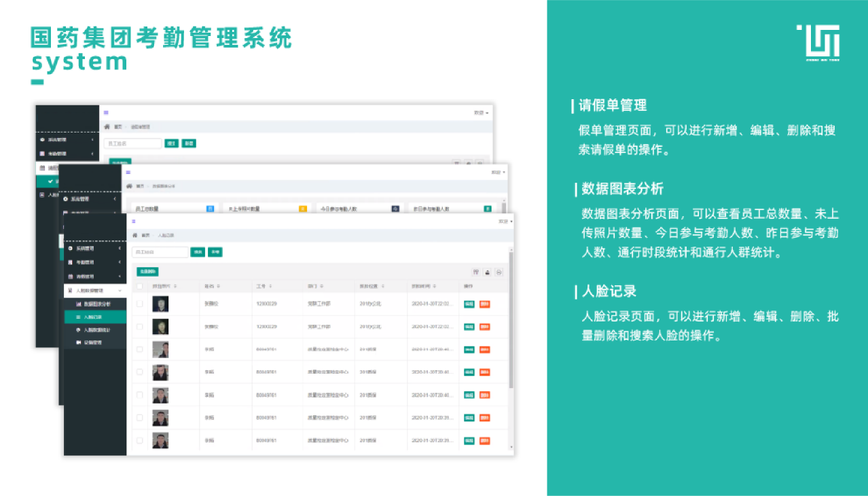Expand 系统管理 chevron in the 请假单管理 window sidebar

click(x=92, y=140)
